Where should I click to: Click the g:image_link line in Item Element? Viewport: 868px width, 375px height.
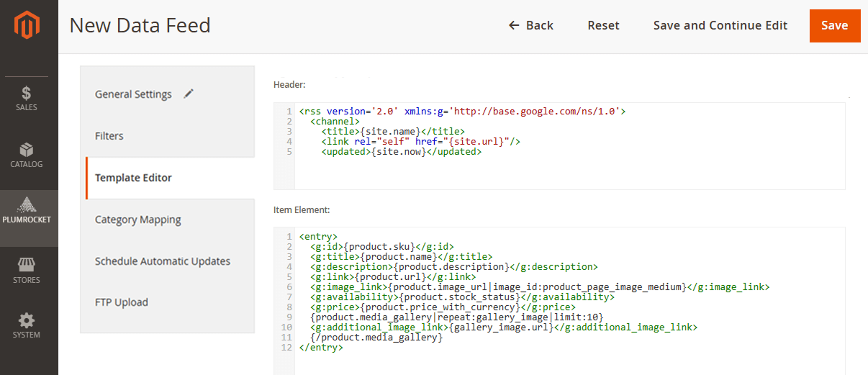(x=540, y=286)
